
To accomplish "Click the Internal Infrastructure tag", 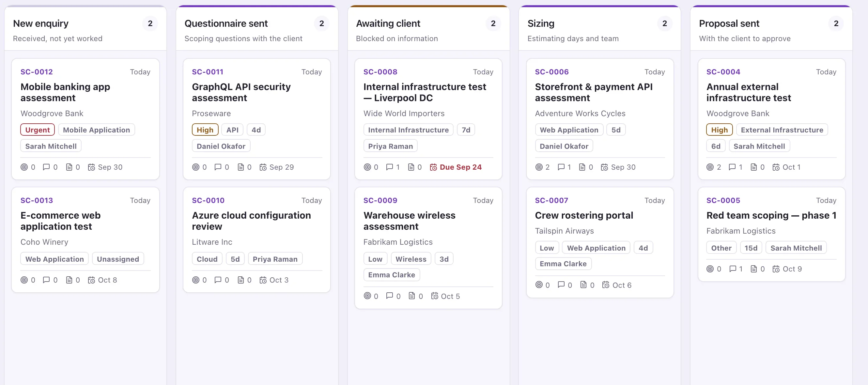I will [408, 130].
